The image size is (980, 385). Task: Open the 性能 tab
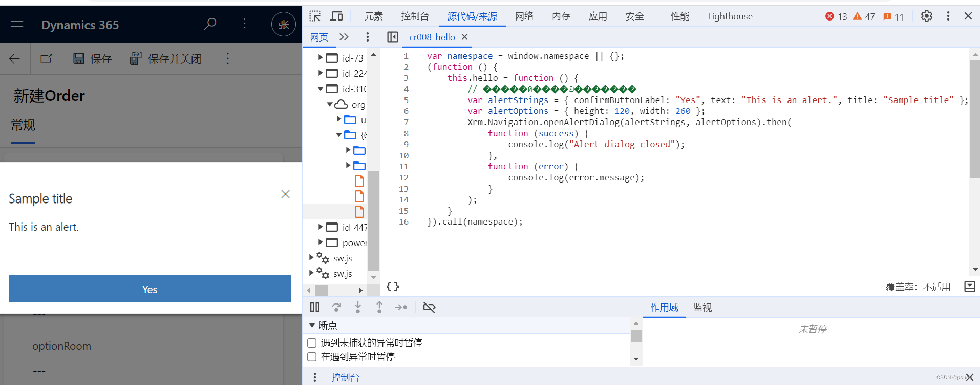tap(680, 16)
